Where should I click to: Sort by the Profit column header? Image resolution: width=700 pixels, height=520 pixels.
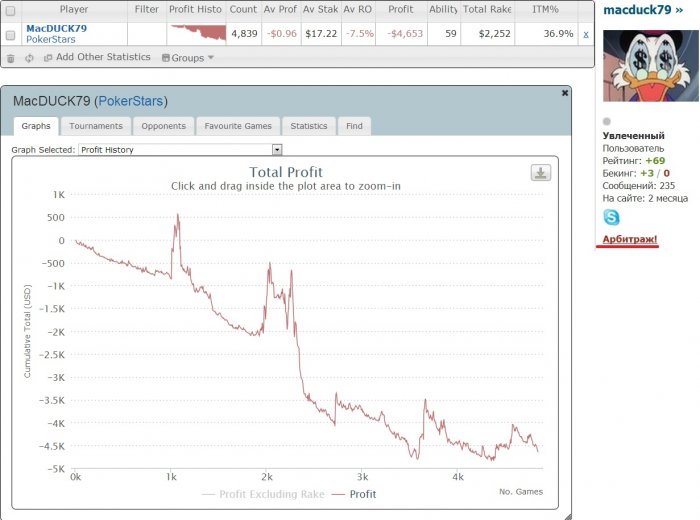click(x=401, y=9)
